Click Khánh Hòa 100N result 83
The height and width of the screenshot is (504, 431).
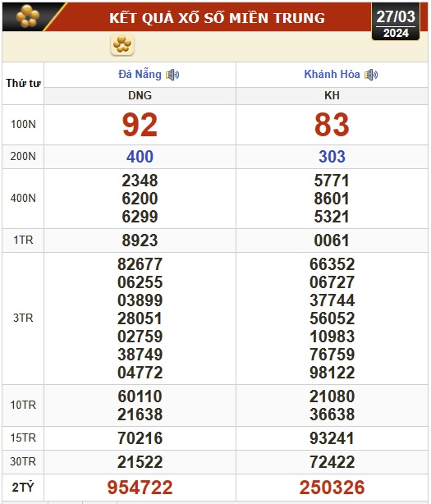coord(332,125)
